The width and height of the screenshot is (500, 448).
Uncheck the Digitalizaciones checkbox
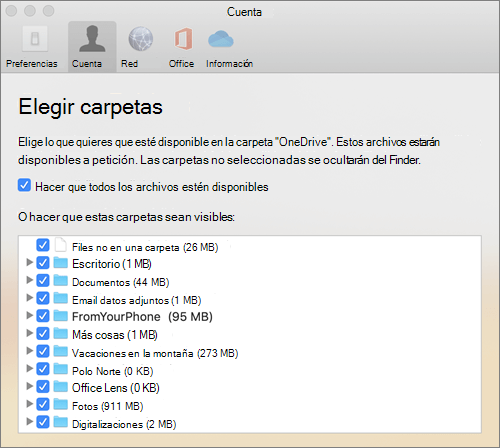pyautogui.click(x=43, y=422)
